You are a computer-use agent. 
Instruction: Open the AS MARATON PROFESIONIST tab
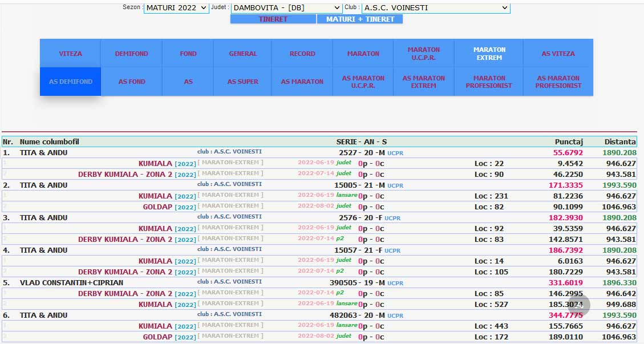pos(558,82)
